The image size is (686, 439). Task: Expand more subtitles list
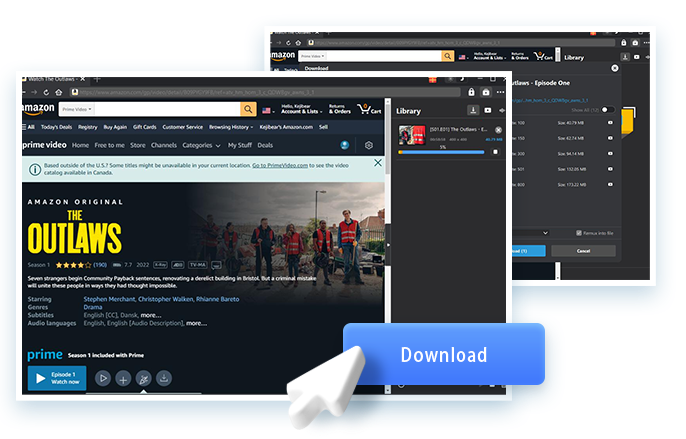pos(151,315)
